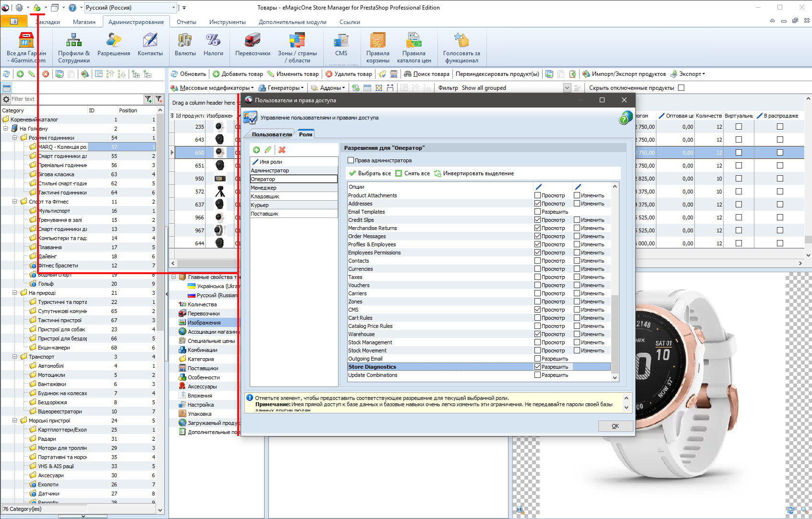Screen dimensions: 812x519
Task: Click Удалить товар button
Action: tap(349, 74)
